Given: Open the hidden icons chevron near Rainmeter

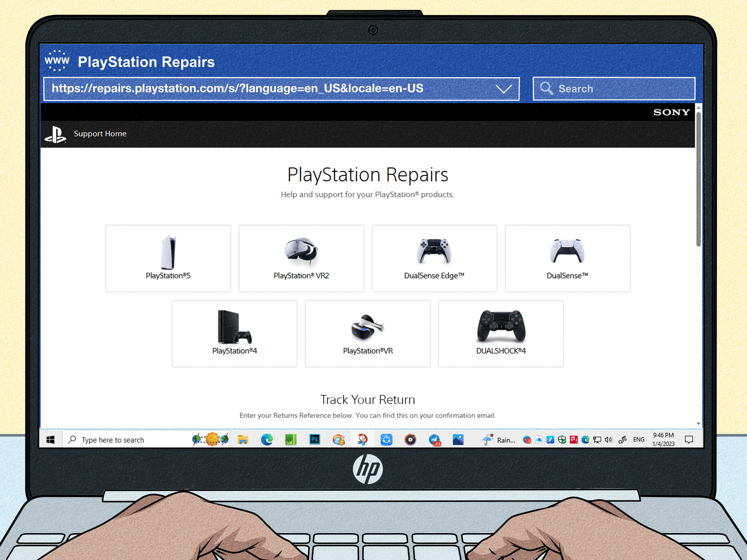Looking at the screenshot, I should (487, 439).
